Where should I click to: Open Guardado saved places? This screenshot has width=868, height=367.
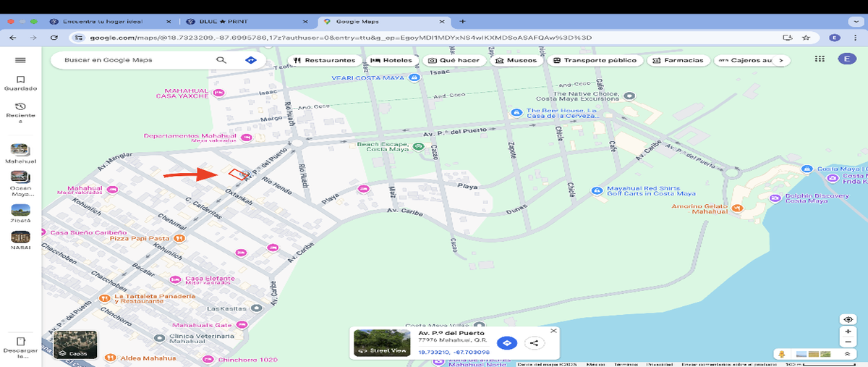coord(20,83)
